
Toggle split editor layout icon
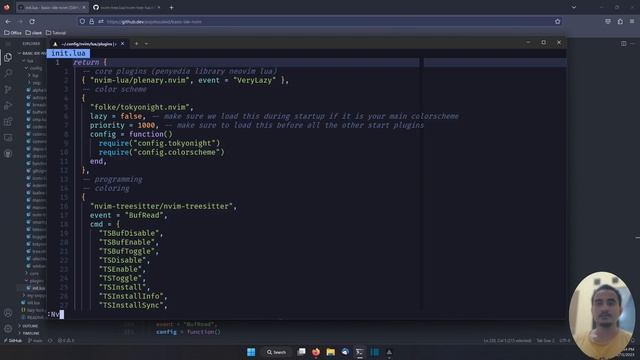coord(623,43)
